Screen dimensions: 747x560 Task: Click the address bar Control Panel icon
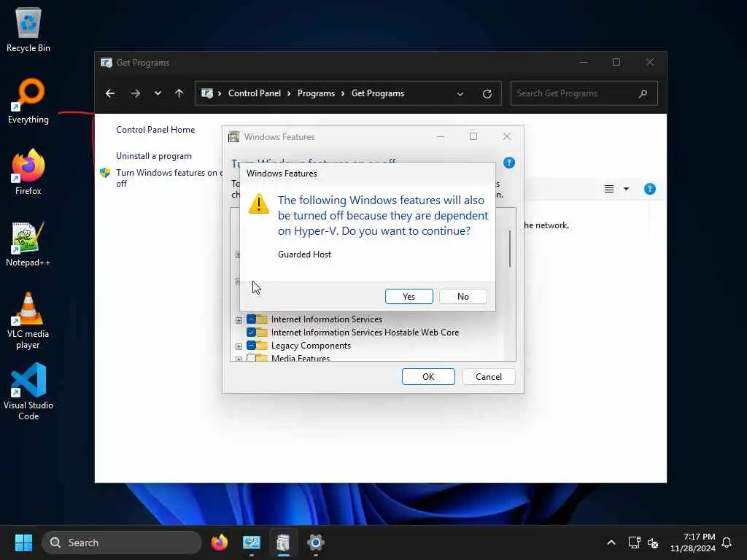206,93
